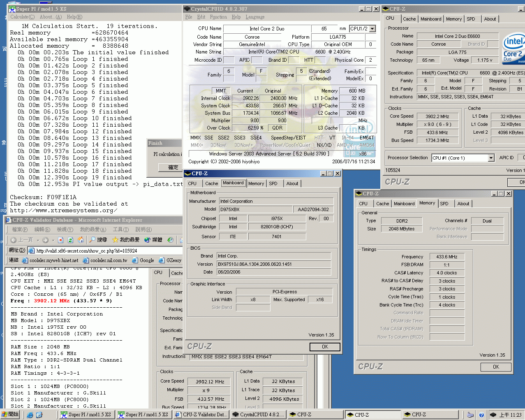Open the CPU1/2 dropdown in CrystalCPUID

click(372, 29)
